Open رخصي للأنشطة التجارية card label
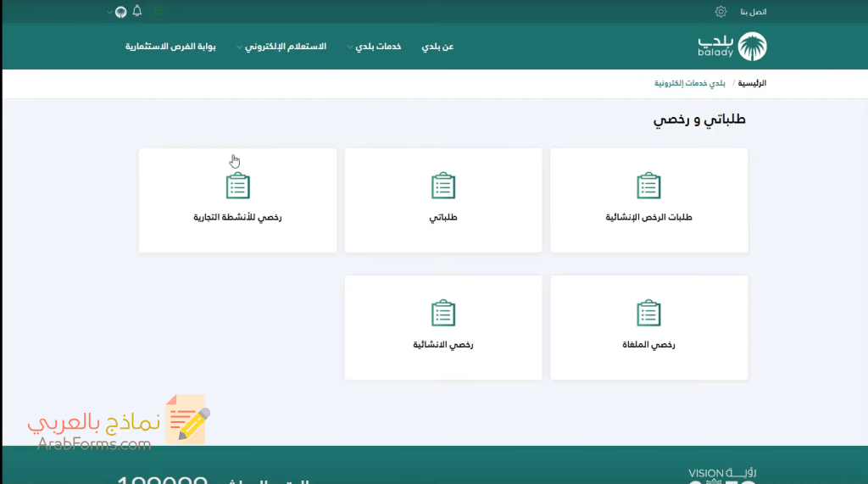 pyautogui.click(x=237, y=217)
